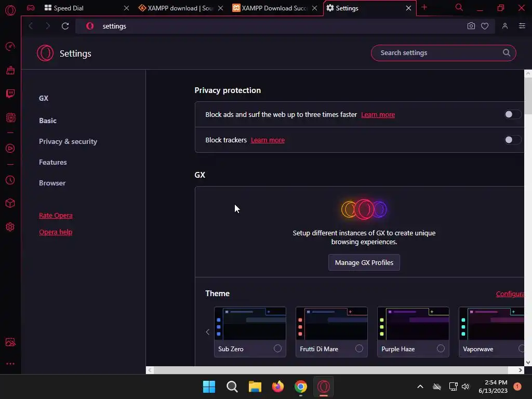This screenshot has height=399, width=532.
Task: Open GX Control speedometer icon in sidebar
Action: [10, 46]
